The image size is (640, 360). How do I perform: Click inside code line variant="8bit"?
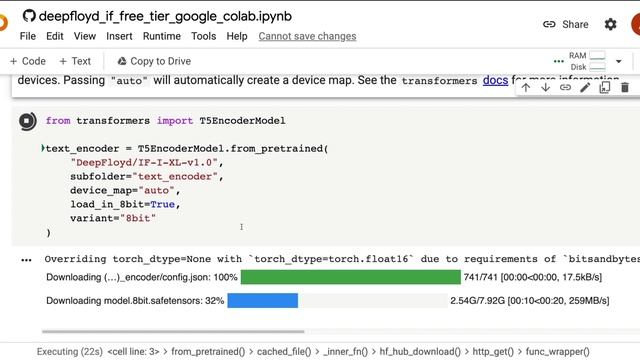pos(113,218)
